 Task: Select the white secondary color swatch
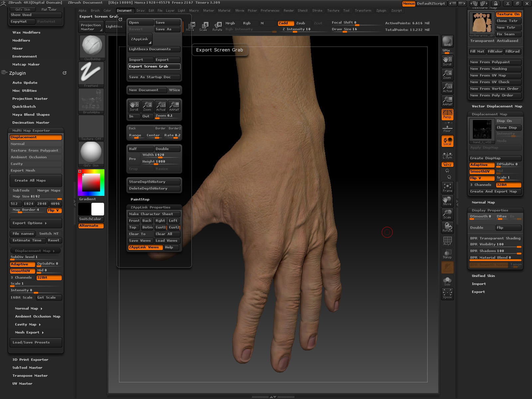[x=98, y=209]
